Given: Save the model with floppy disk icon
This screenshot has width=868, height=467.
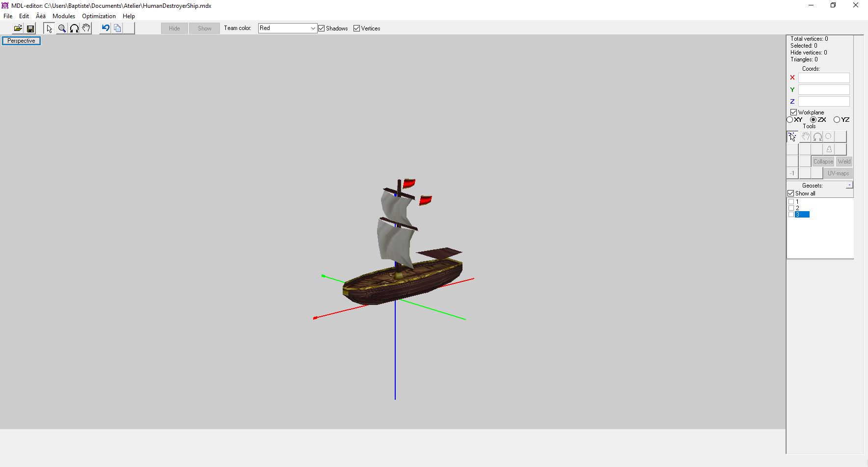Looking at the screenshot, I should [x=30, y=28].
